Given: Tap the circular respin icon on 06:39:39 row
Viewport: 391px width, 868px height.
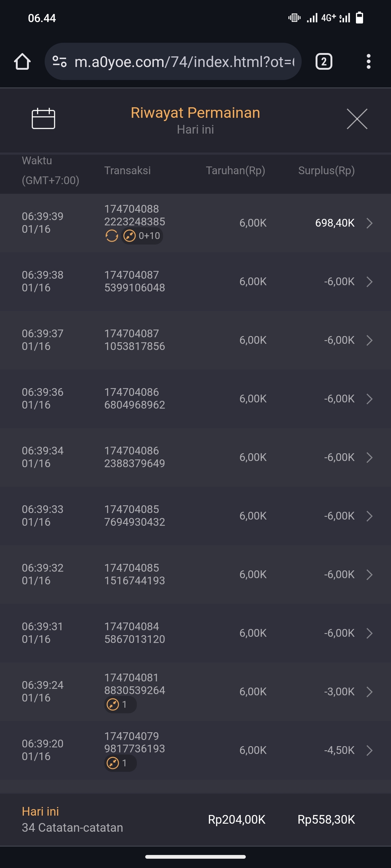Looking at the screenshot, I should 112,236.
